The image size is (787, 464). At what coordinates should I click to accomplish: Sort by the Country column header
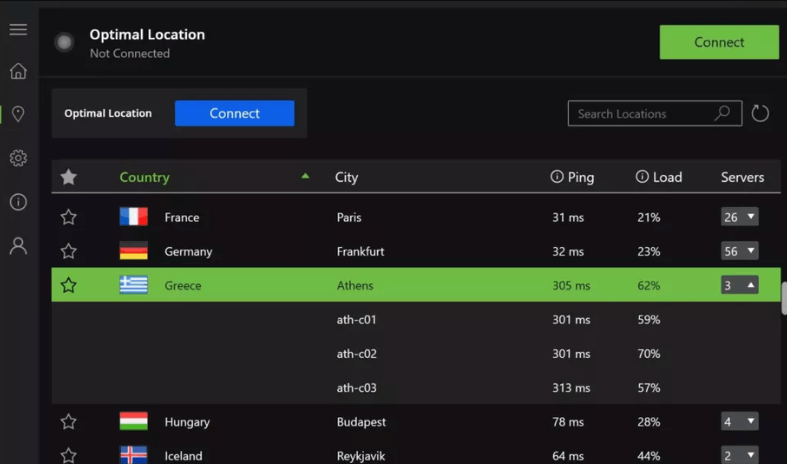coord(145,177)
